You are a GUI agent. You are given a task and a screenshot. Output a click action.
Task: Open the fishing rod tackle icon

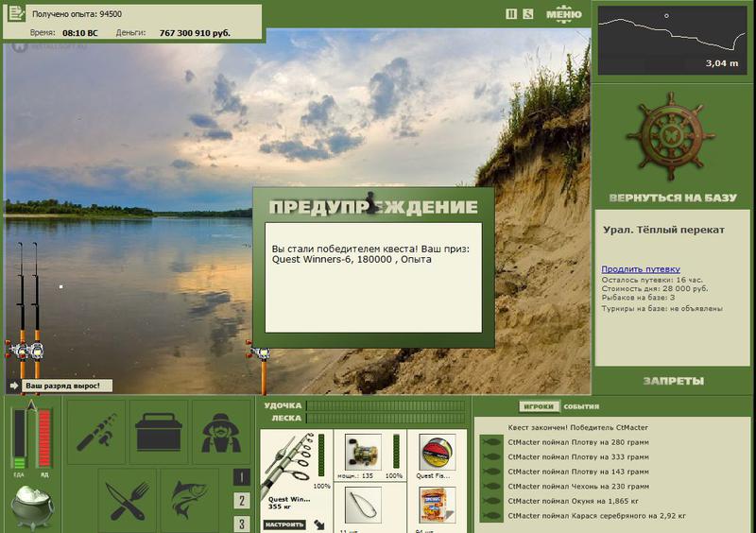click(96, 432)
